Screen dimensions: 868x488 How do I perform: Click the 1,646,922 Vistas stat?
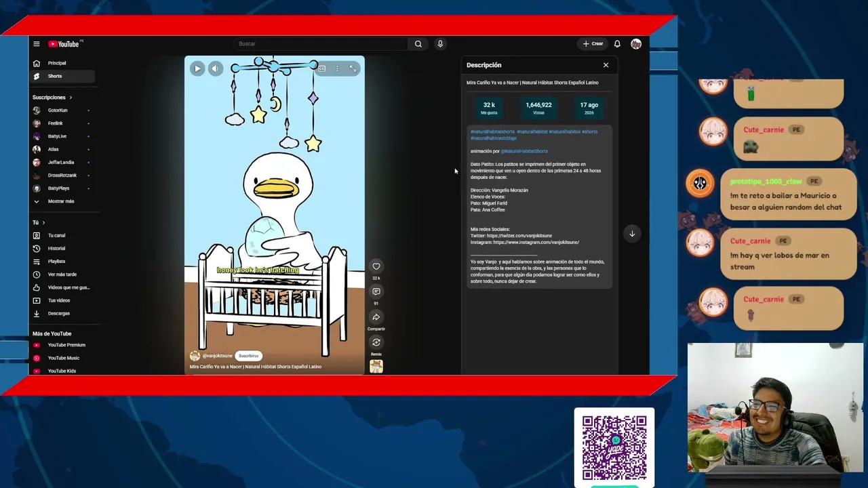(538, 108)
